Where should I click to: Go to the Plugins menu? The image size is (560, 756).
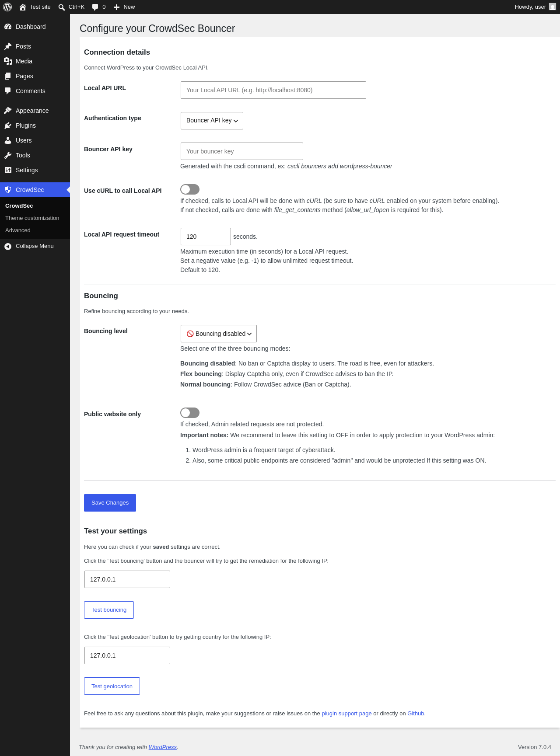click(x=35, y=125)
